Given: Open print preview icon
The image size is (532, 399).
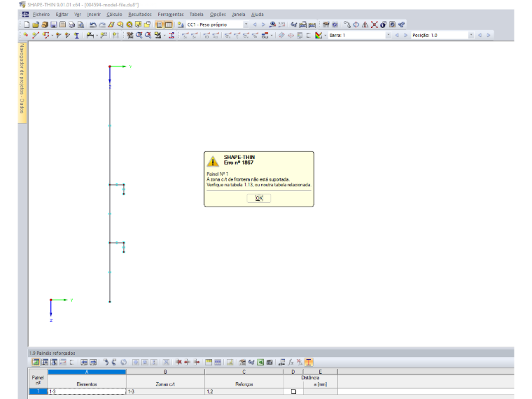Looking at the screenshot, I should point(80,24).
